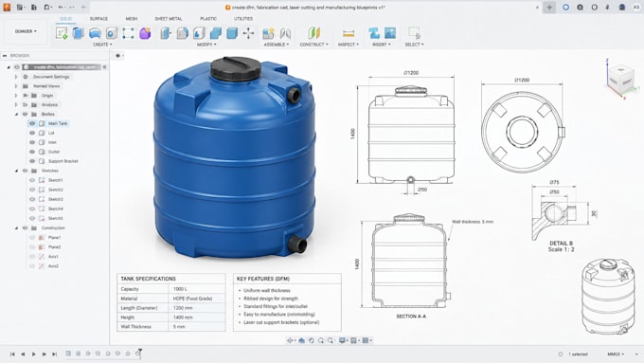Toggle visibility of Support Bracket body

click(32, 161)
